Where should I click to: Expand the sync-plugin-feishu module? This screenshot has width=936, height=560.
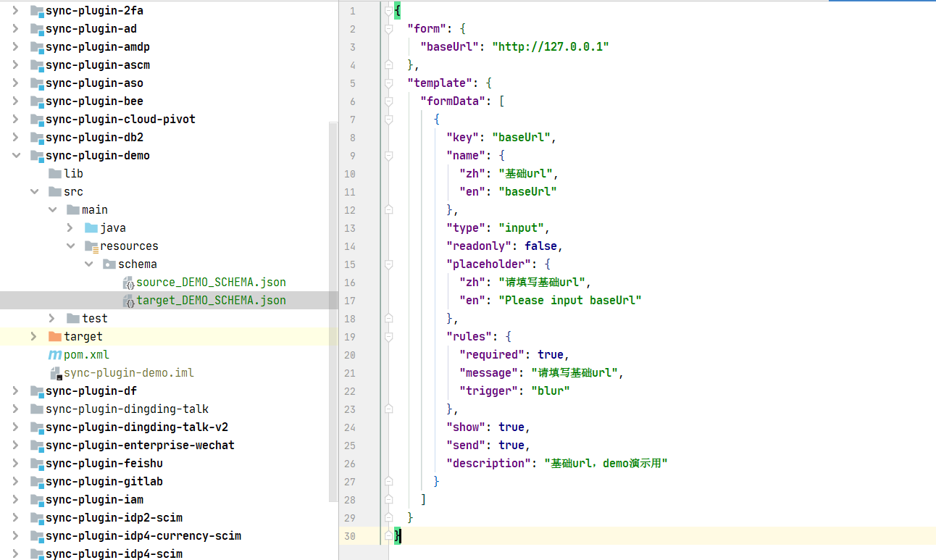15,463
